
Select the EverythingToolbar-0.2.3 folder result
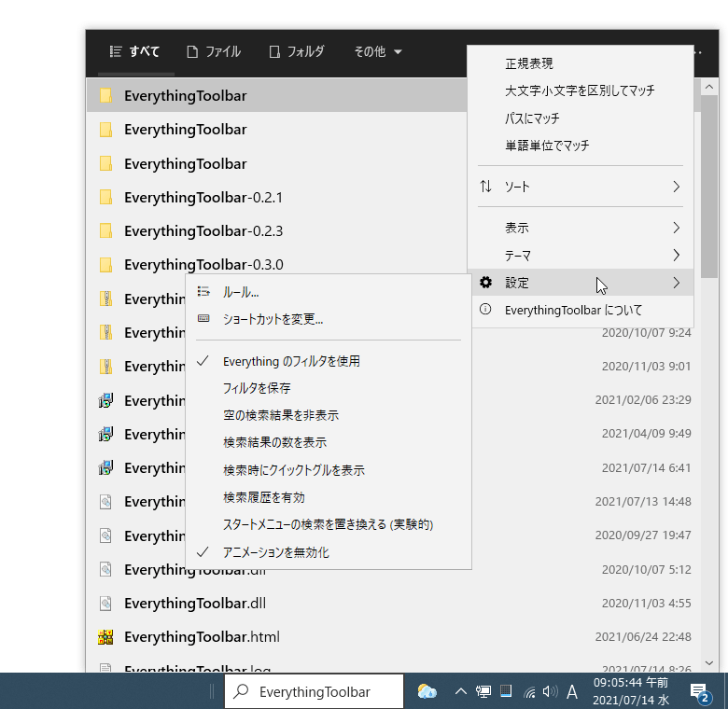pos(276,230)
